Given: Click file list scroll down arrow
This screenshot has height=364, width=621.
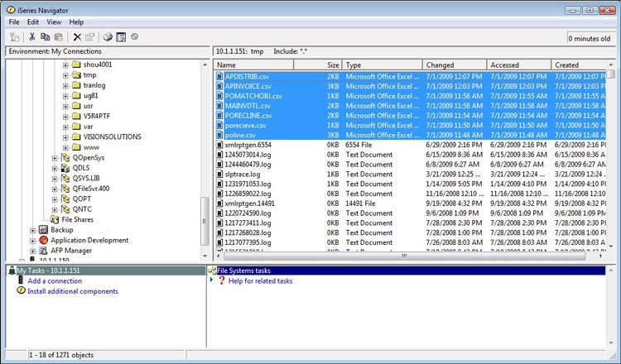Looking at the screenshot, I should coord(611,246).
